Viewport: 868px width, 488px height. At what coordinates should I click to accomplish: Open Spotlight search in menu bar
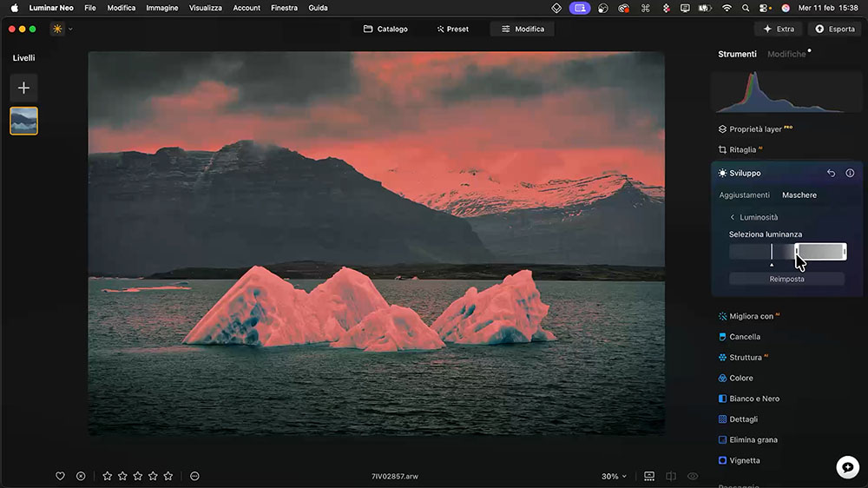[x=745, y=8]
